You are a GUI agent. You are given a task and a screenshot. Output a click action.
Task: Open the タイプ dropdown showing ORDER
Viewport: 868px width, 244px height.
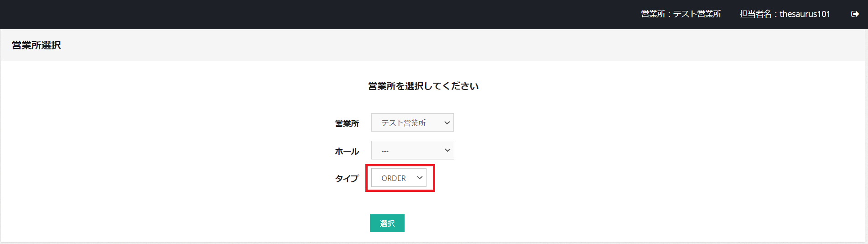coord(398,178)
